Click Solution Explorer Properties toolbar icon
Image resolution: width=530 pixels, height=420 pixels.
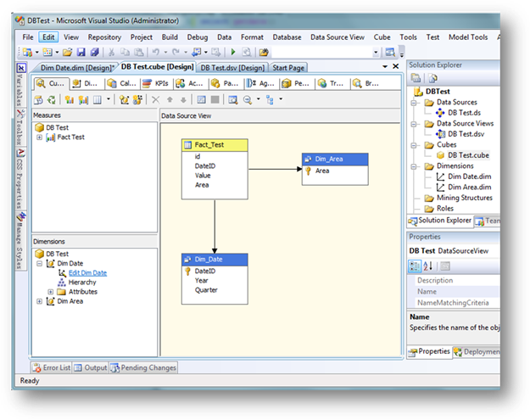[416, 78]
